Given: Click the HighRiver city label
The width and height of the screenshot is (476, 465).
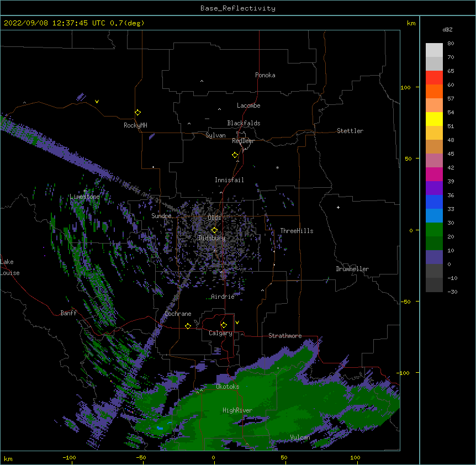Looking at the screenshot, I should 237,410.
